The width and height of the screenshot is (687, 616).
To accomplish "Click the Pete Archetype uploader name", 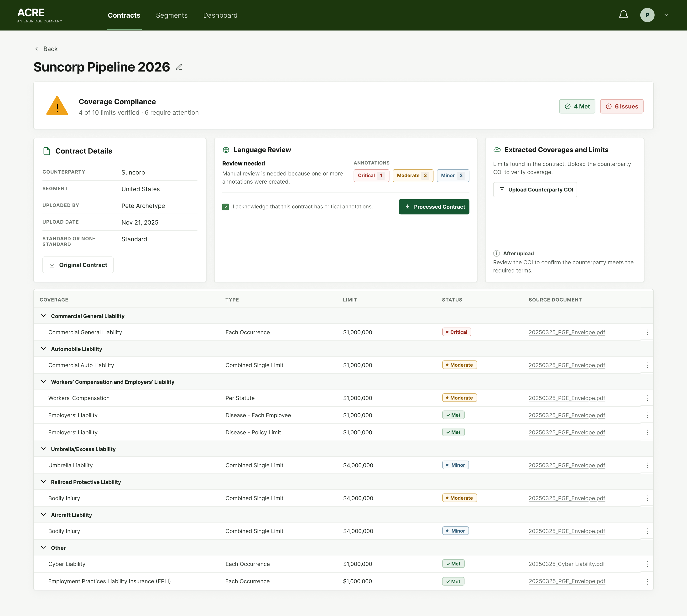I will point(143,206).
